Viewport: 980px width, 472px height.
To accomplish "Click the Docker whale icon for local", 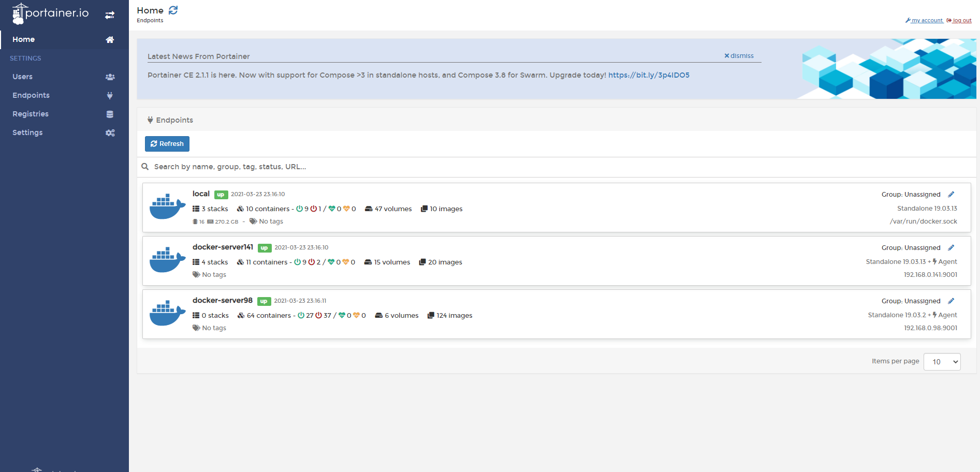I will (167, 207).
